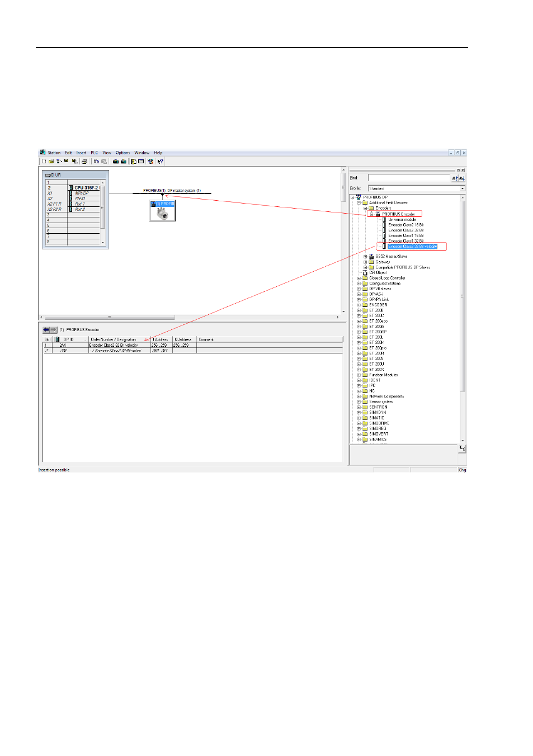The height and width of the screenshot is (756, 533).
Task: Select Encoder Class2 16 Bit
Action: click(x=406, y=225)
